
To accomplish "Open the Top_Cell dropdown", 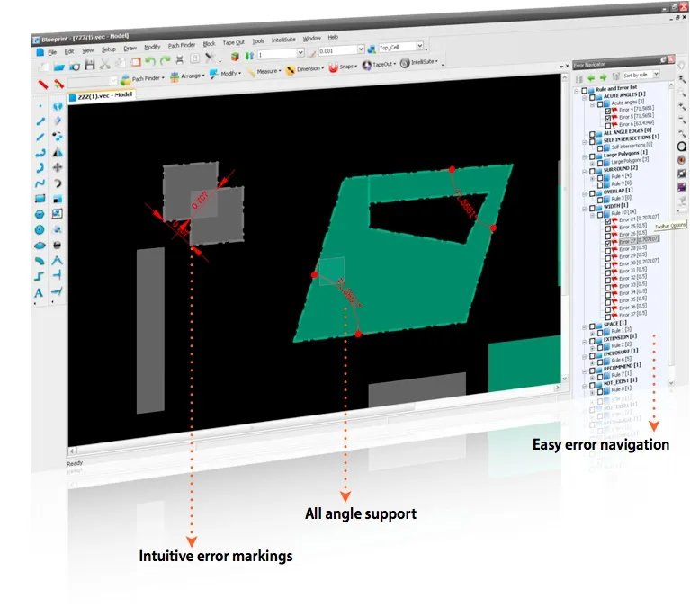I will tap(420, 46).
